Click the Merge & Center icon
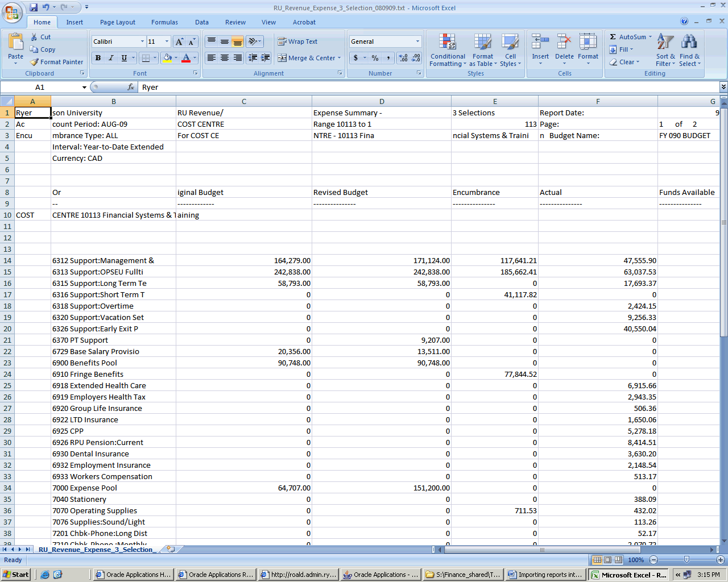728x582 pixels. tap(282, 58)
